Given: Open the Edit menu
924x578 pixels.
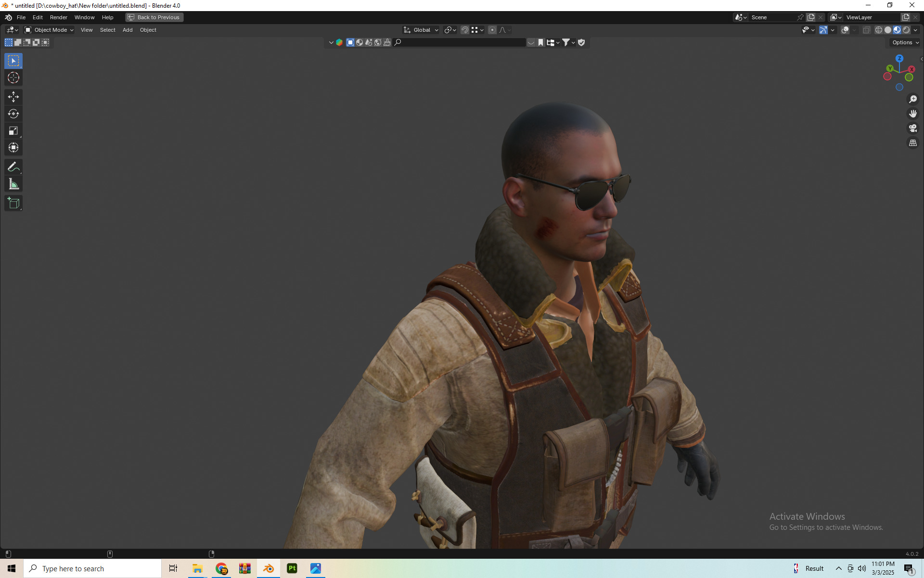Looking at the screenshot, I should coord(38,17).
